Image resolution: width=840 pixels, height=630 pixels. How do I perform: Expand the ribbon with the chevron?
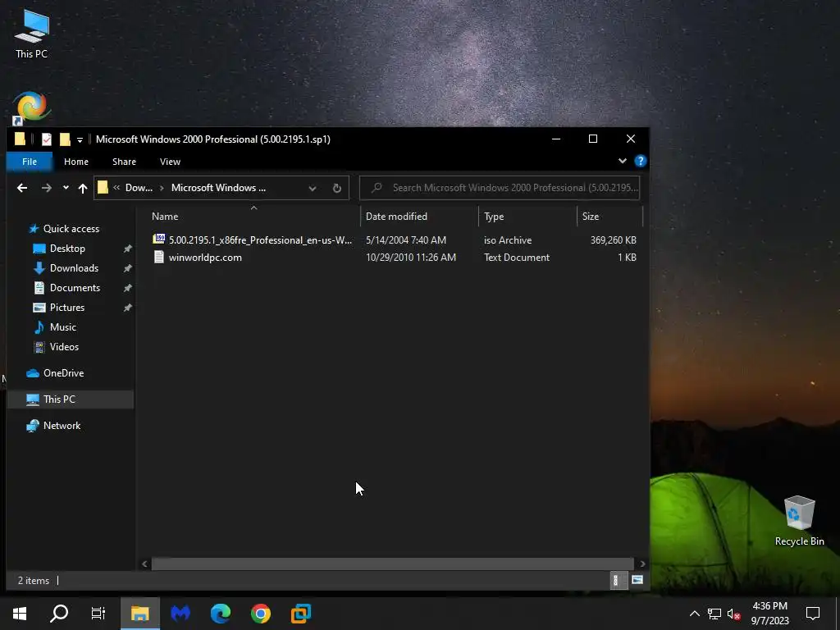(622, 161)
